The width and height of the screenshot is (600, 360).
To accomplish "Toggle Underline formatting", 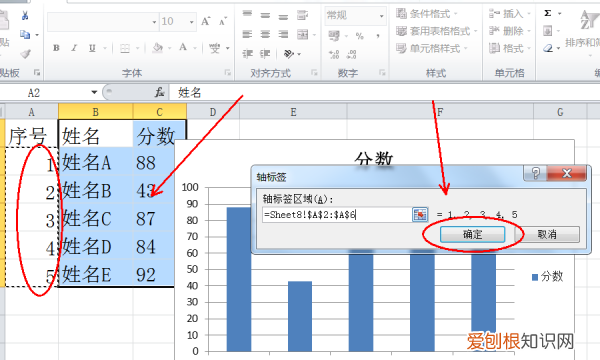I will pos(92,48).
